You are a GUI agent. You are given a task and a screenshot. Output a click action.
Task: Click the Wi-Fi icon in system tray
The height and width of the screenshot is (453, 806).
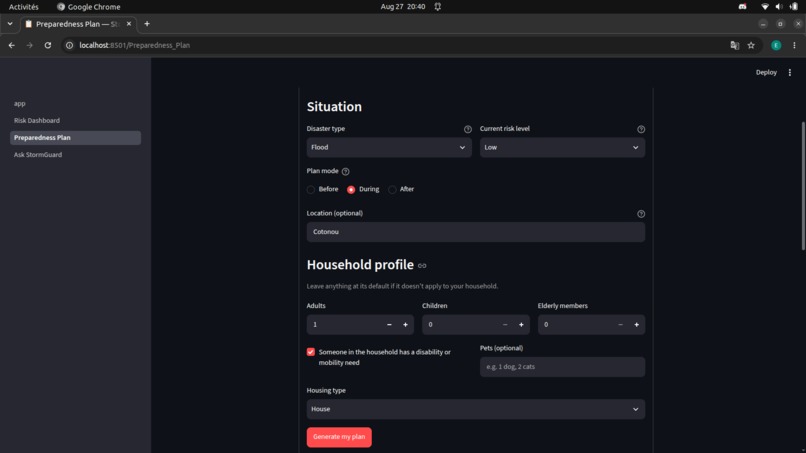tap(765, 7)
